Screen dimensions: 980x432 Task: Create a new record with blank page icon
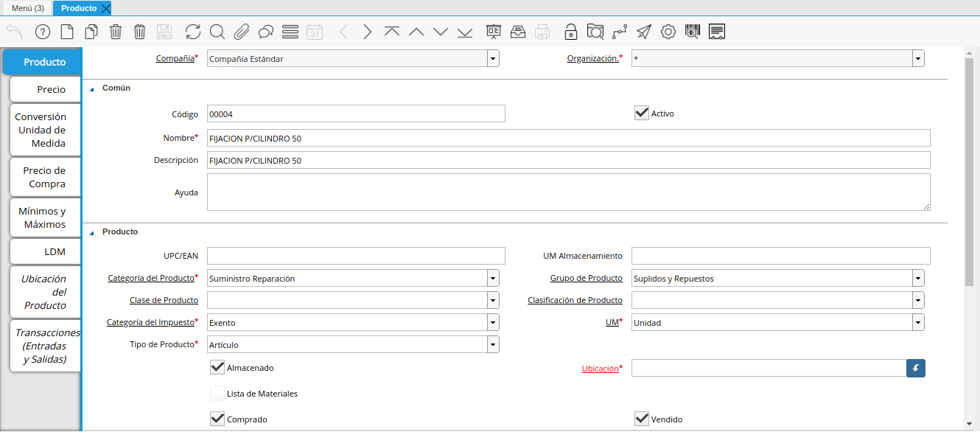(x=67, y=32)
